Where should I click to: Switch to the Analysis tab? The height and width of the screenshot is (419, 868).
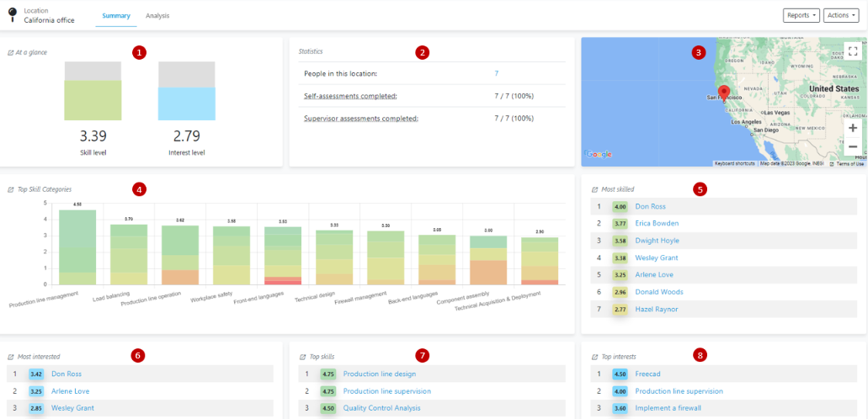point(157,16)
